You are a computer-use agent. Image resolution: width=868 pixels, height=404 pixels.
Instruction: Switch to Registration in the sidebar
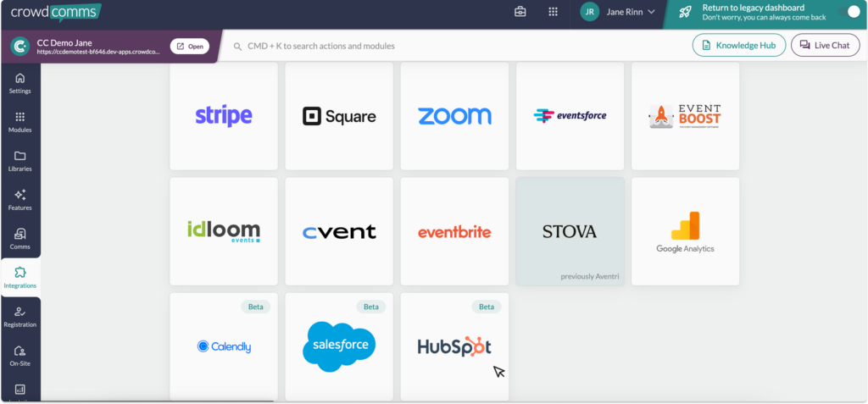[x=20, y=317]
